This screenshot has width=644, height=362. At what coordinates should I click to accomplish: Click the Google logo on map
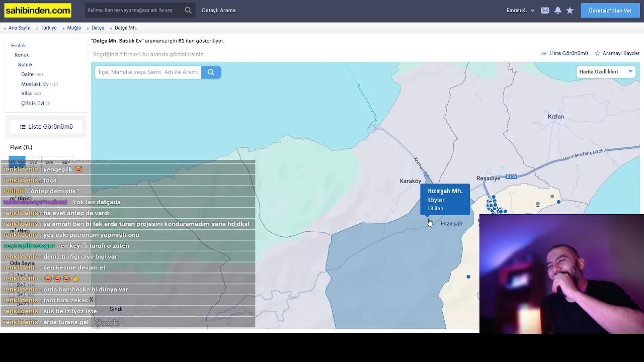(107, 323)
